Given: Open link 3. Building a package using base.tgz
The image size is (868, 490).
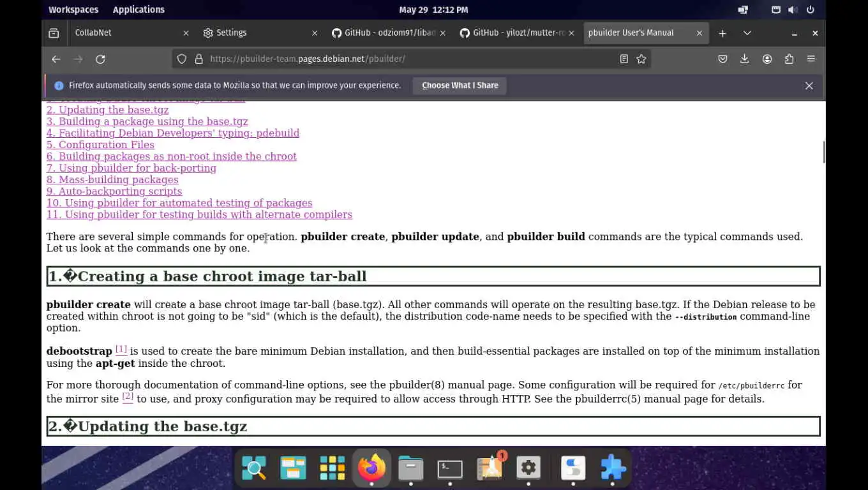Looking at the screenshot, I should 147,121.
